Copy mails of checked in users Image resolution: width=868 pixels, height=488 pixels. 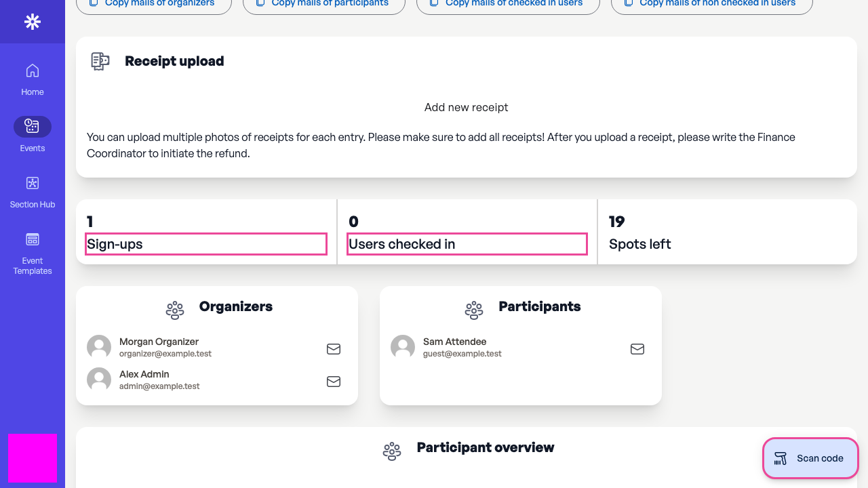(x=508, y=4)
